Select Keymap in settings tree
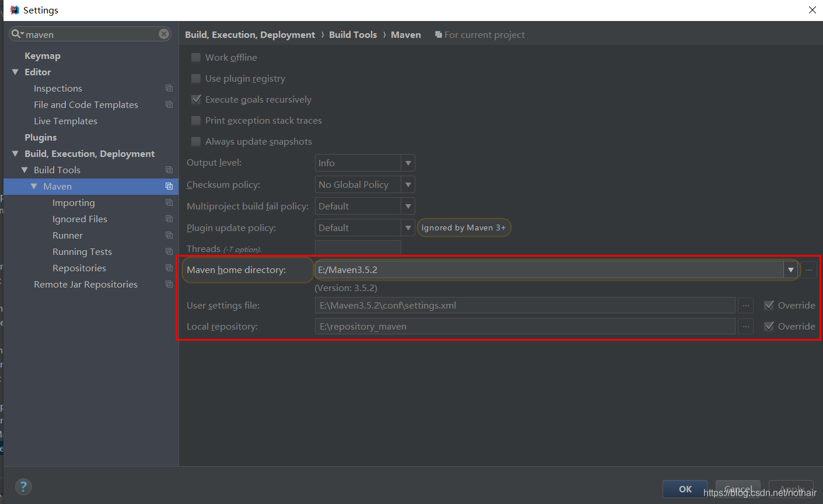This screenshot has width=823, height=504. coord(43,55)
